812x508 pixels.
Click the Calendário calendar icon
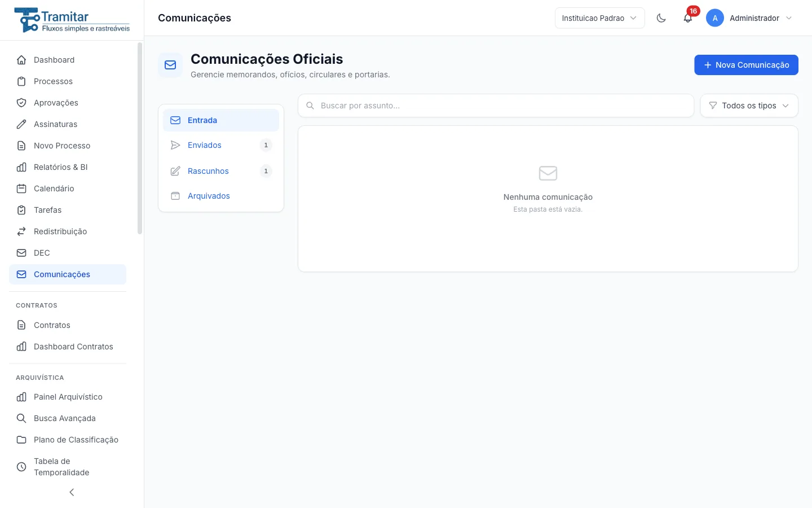21,189
